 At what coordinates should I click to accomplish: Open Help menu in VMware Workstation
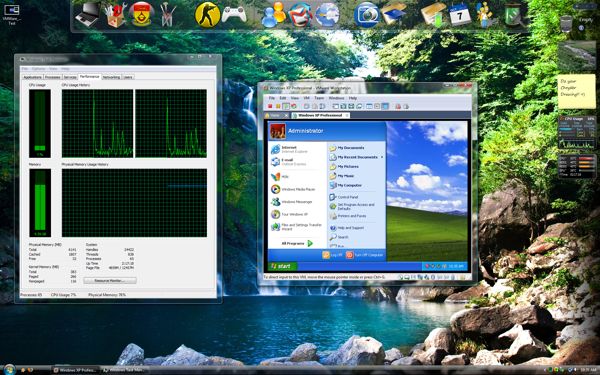(353, 98)
